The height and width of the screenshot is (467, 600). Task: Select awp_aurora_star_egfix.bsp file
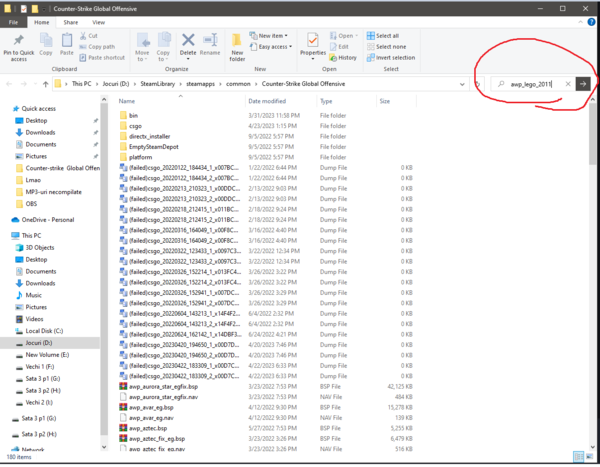click(x=163, y=387)
